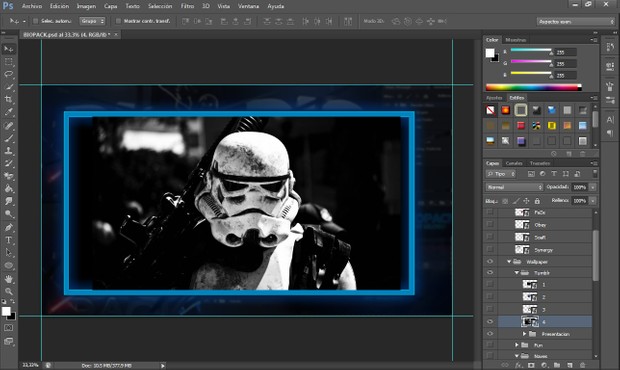Collapse the Tumblr group
This screenshot has height=370, width=620.
click(x=516, y=273)
